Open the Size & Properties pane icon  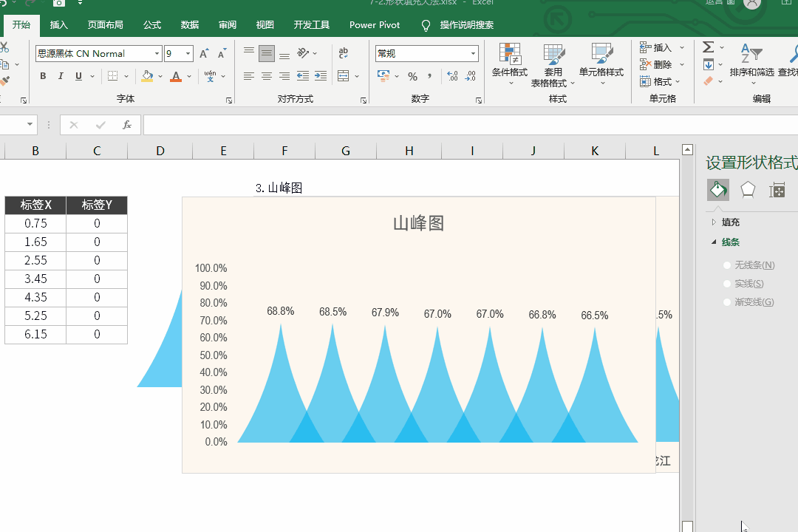[777, 190]
